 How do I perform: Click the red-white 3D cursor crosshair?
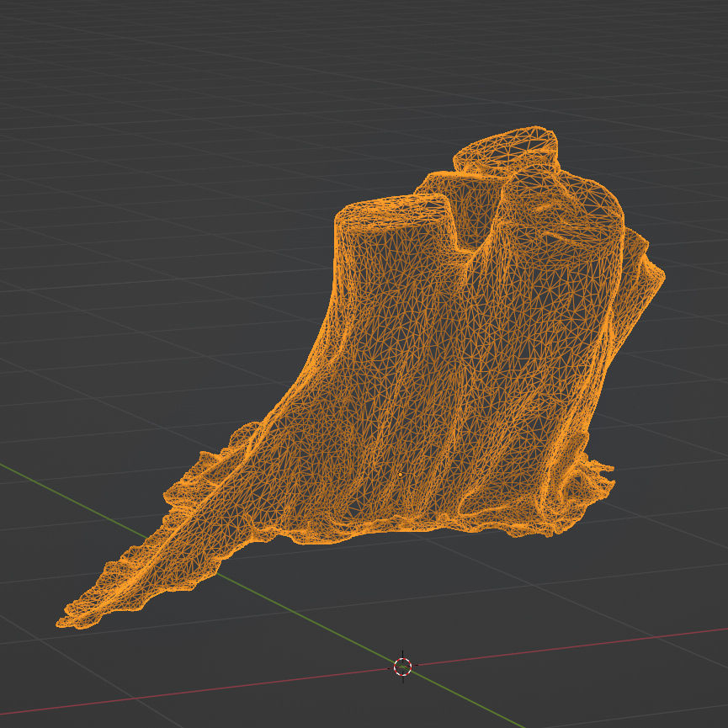[402, 667]
